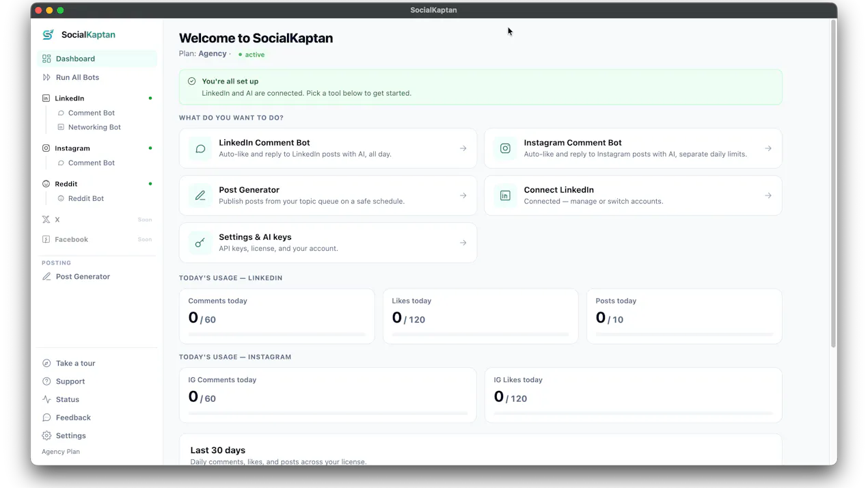Click the SocialKaptan logo icon
Viewport: 868px width, 488px height.
pyautogui.click(x=48, y=35)
